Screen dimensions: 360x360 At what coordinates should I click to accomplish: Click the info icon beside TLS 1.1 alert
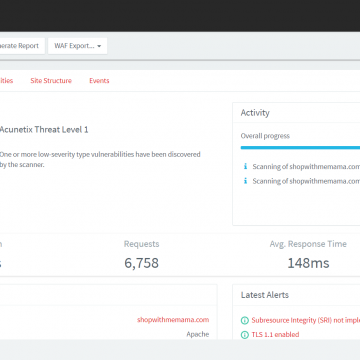point(245,335)
